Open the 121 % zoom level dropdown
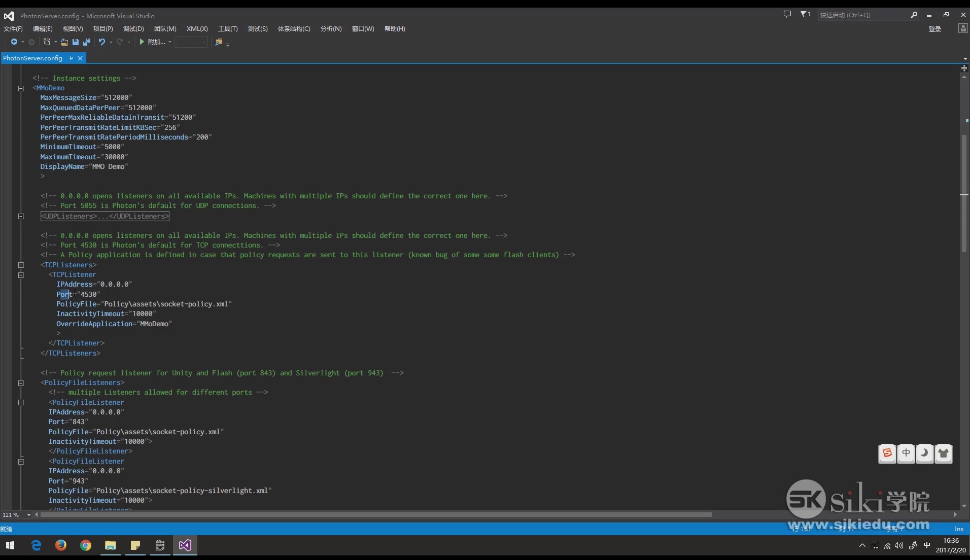This screenshot has height=560, width=970. point(29,515)
